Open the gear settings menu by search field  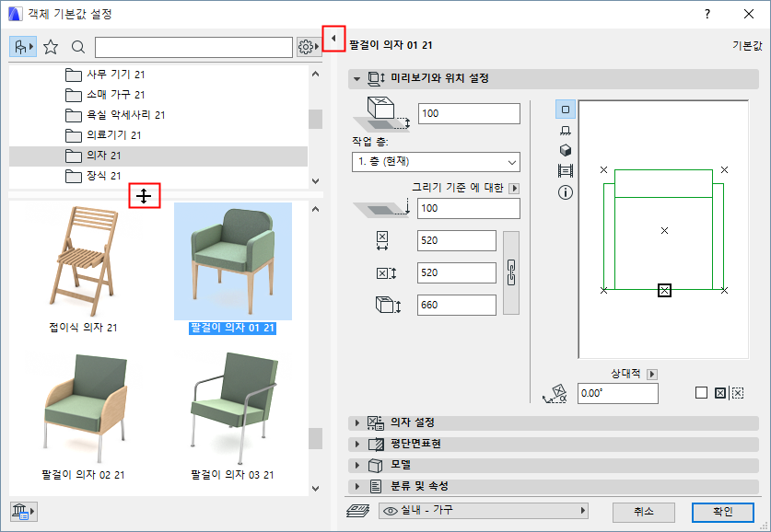[309, 47]
